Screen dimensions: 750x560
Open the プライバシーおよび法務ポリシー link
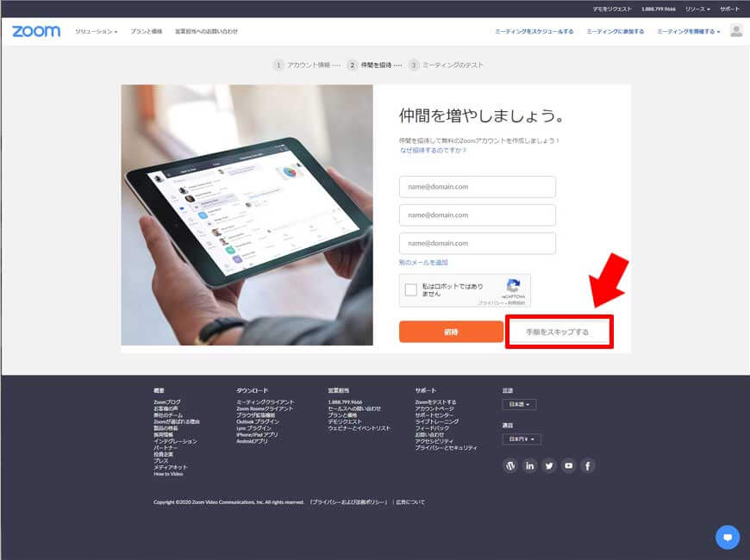pyautogui.click(x=348, y=502)
